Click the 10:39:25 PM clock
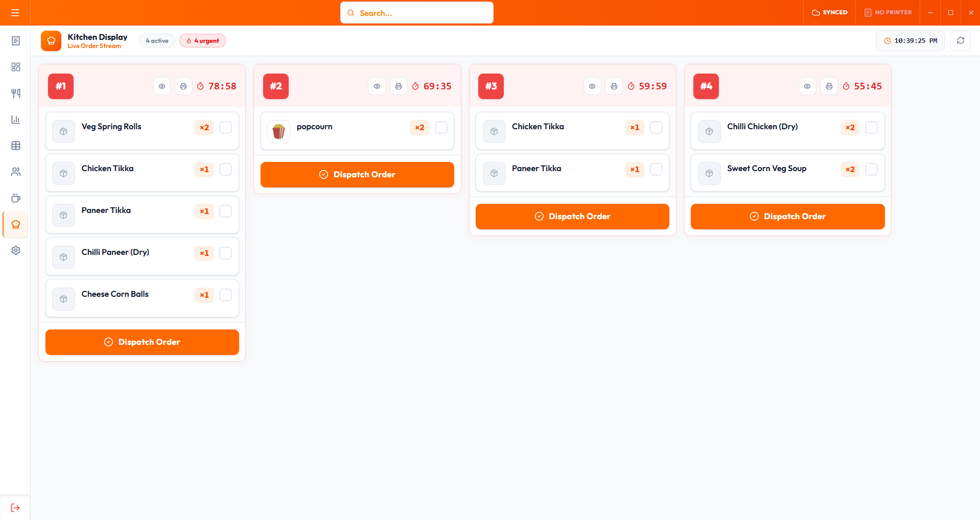980x520 pixels. click(911, 41)
